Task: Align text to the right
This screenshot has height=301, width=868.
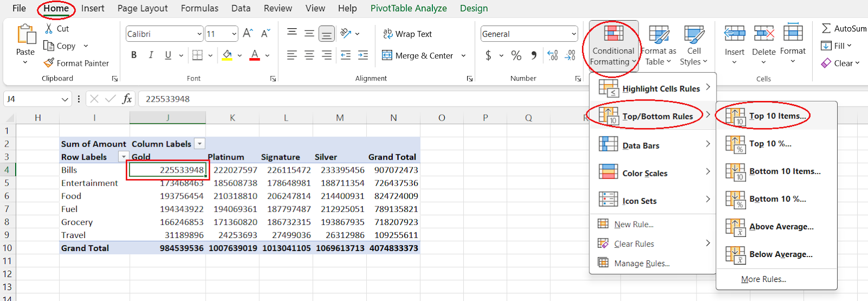Action: 327,55
